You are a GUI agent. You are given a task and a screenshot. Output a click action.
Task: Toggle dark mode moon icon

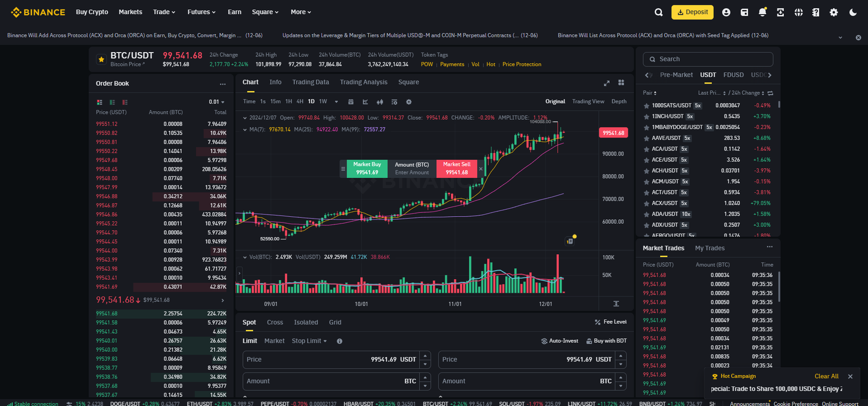pyautogui.click(x=853, y=12)
